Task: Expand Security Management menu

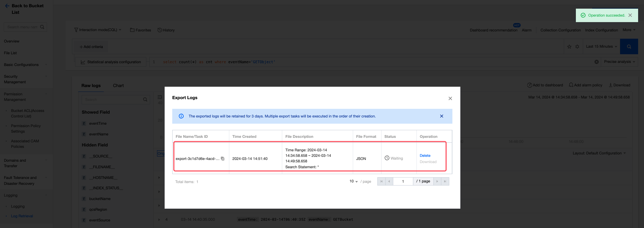Action: [x=26, y=79]
